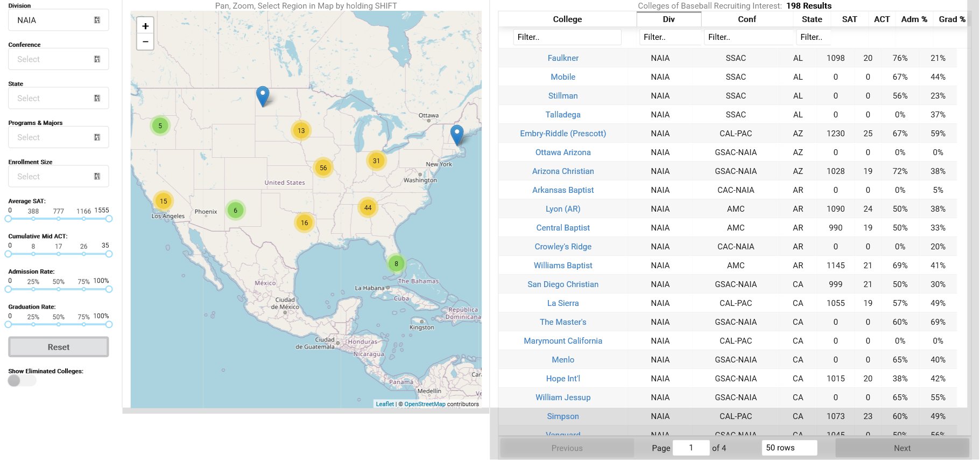Open the cluster marker labeled 16

point(305,222)
